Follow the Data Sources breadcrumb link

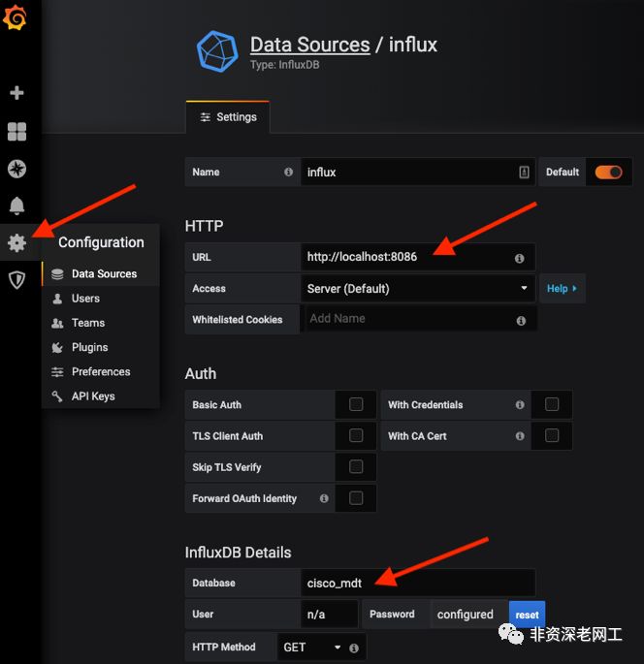[309, 45]
